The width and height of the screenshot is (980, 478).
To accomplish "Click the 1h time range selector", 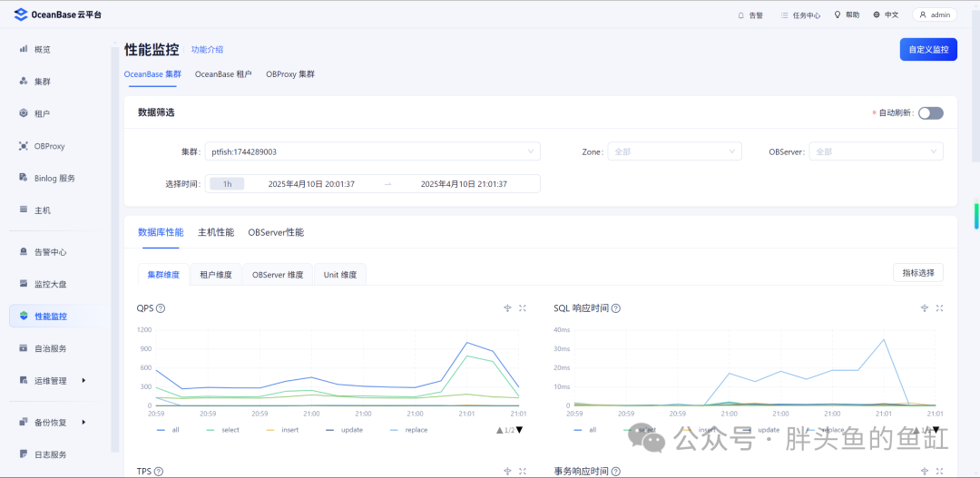I will [227, 184].
